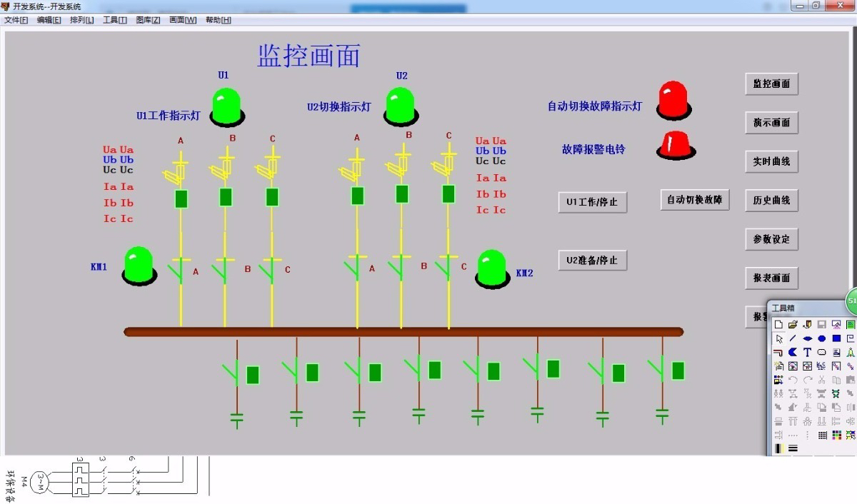Click the 工具箱 toolbox title bar

[x=807, y=308]
